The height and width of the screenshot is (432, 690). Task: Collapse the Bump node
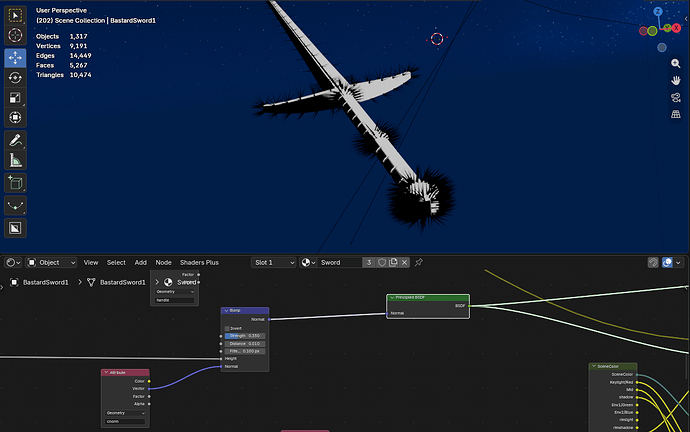pos(226,311)
